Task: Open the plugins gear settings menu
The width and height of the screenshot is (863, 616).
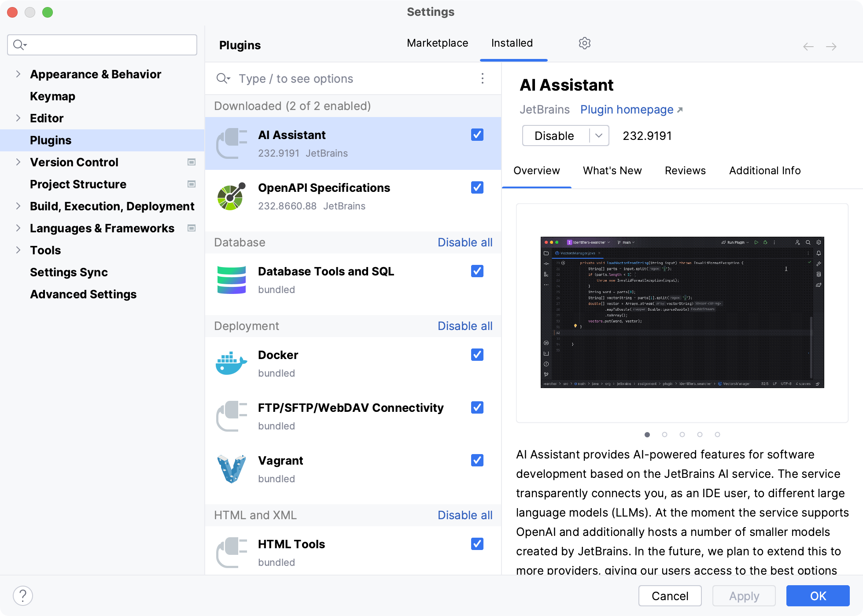Action: (x=584, y=43)
